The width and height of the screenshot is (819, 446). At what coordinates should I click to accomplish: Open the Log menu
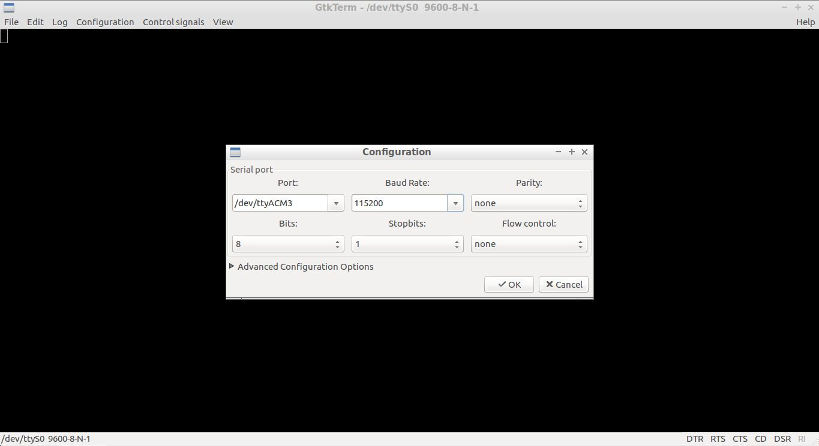click(60, 22)
